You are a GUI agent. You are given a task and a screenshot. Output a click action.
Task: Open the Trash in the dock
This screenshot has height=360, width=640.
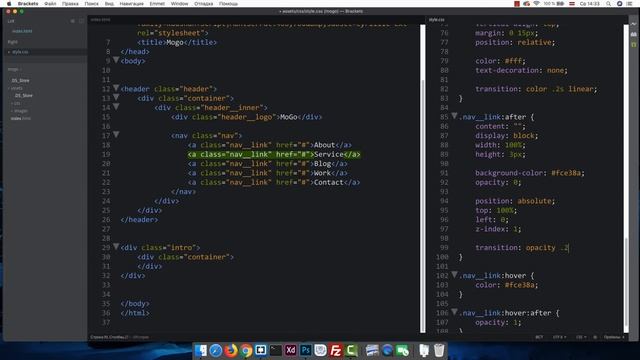pyautogui.click(x=439, y=350)
